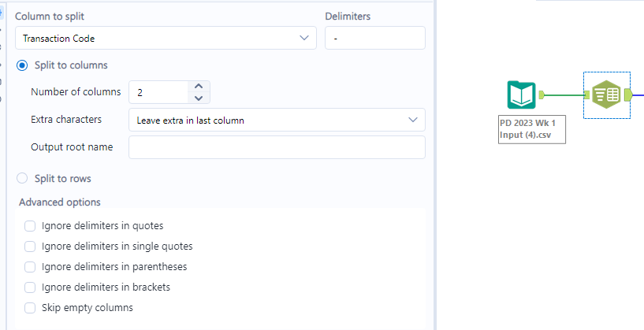Enable Ignore delimiters in quotes

tap(30, 226)
